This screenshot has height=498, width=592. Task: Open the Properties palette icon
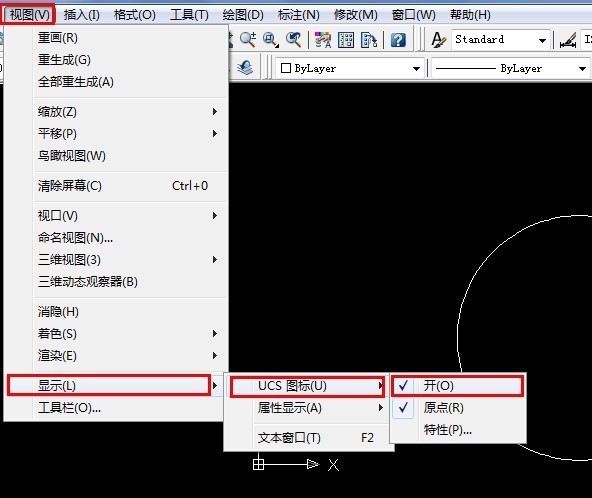tap(323, 40)
